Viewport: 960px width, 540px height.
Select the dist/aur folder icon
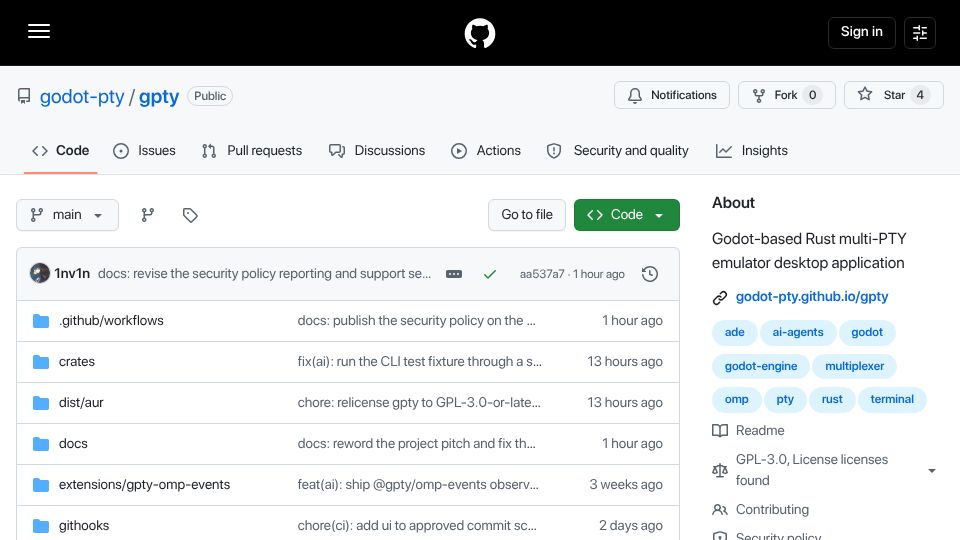[41, 403]
